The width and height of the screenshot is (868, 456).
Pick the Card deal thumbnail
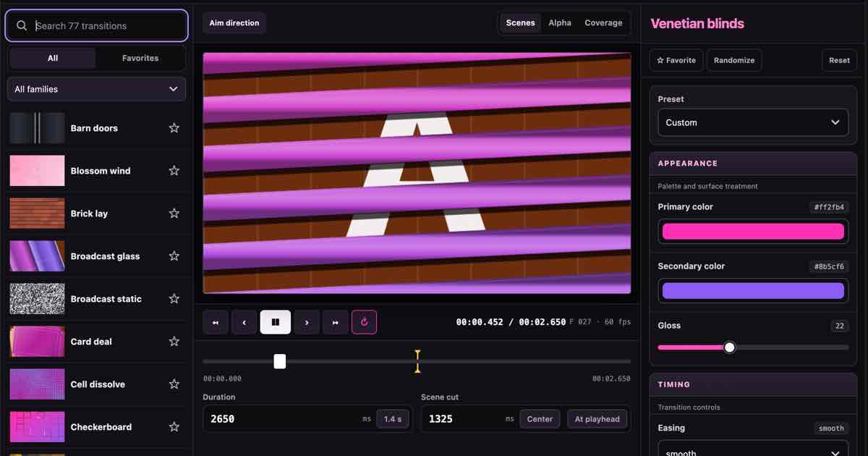(37, 342)
